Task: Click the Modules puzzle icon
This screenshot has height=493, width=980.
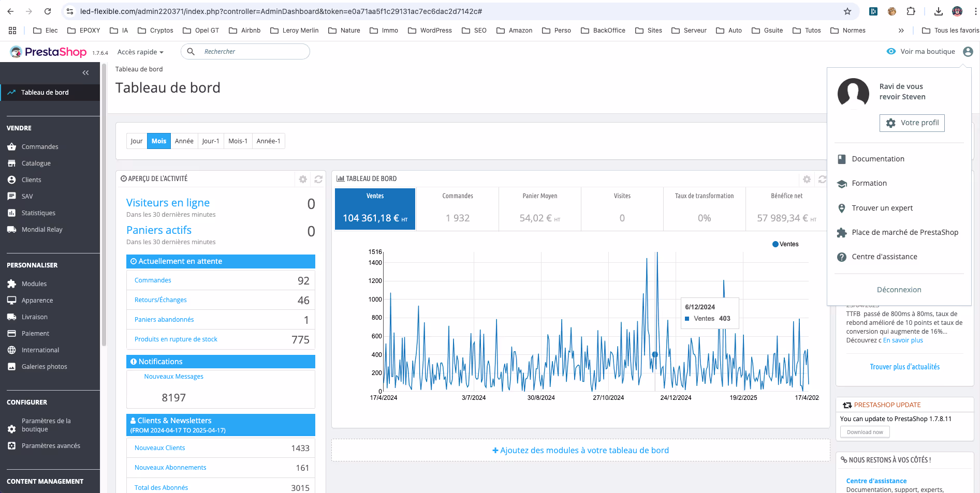Action: click(12, 284)
